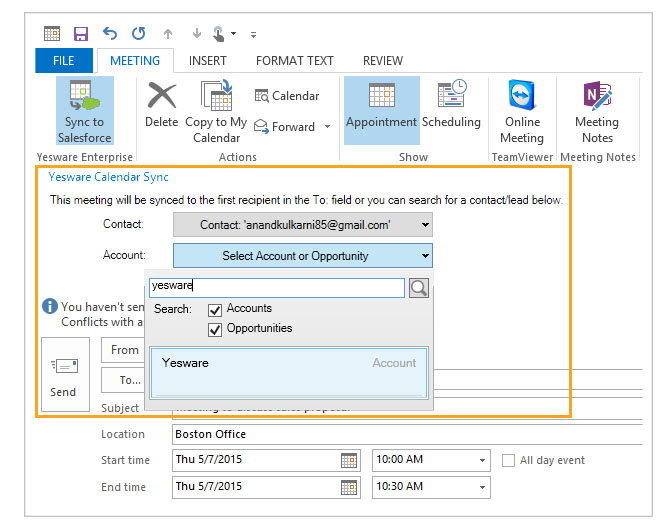Click the calendar icon in quick access toolbar
Screen dimensions: 668x525
click(x=52, y=33)
